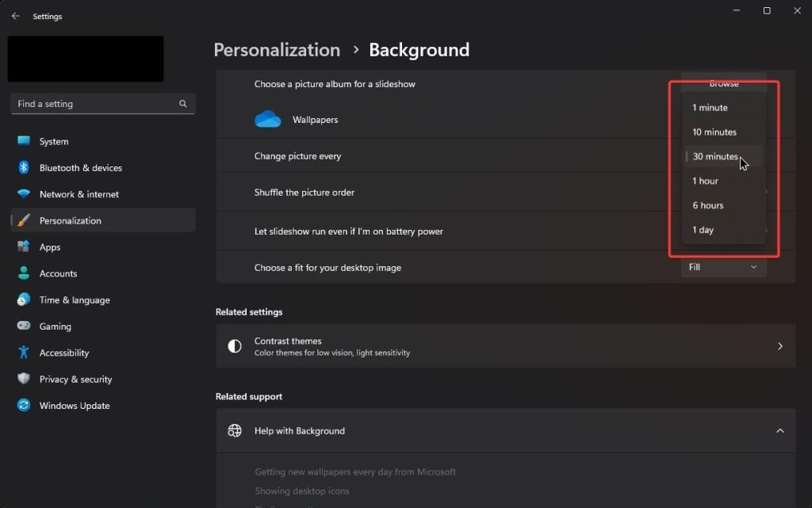
Task: Click the Choose a picture album label
Action: 335,84
